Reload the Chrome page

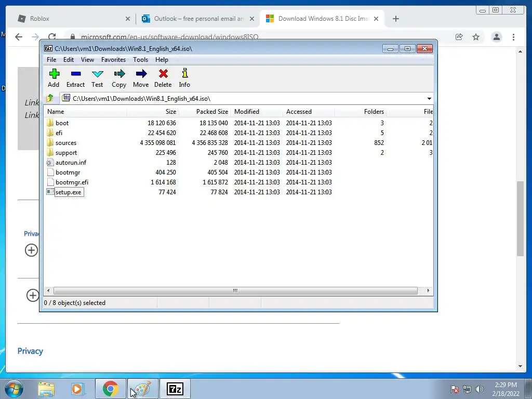(52, 37)
